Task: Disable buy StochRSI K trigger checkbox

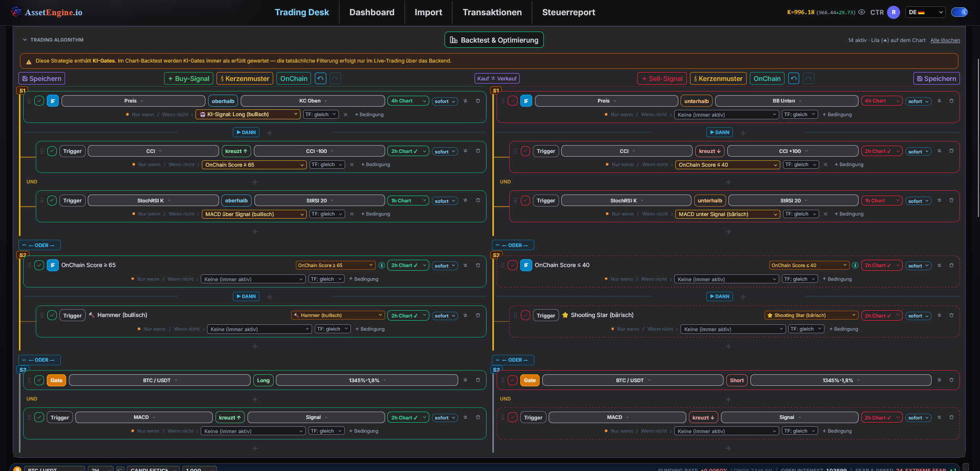Action: click(x=51, y=200)
